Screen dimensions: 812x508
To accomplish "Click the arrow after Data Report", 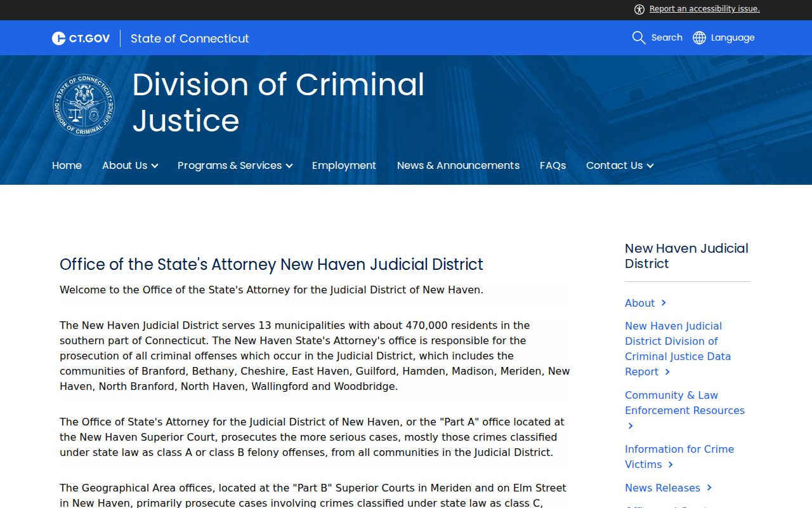I will (x=667, y=372).
